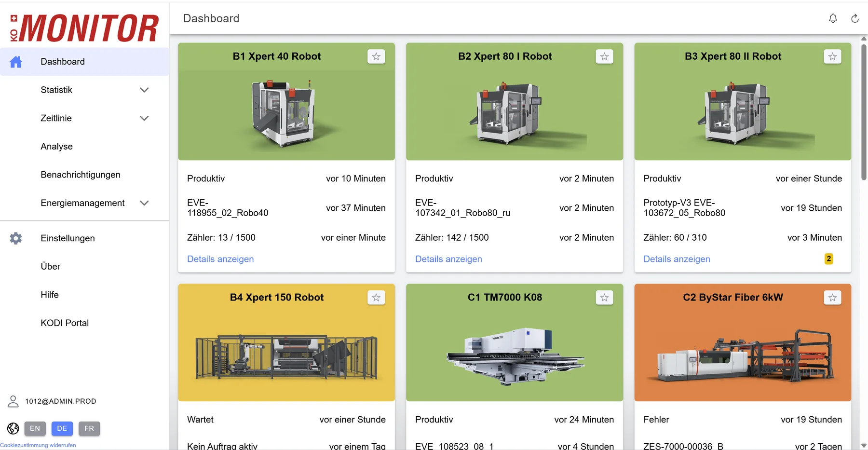The width and height of the screenshot is (868, 450).
Task: Click the Zähler: 142 / 1500 counter
Action: tap(452, 238)
